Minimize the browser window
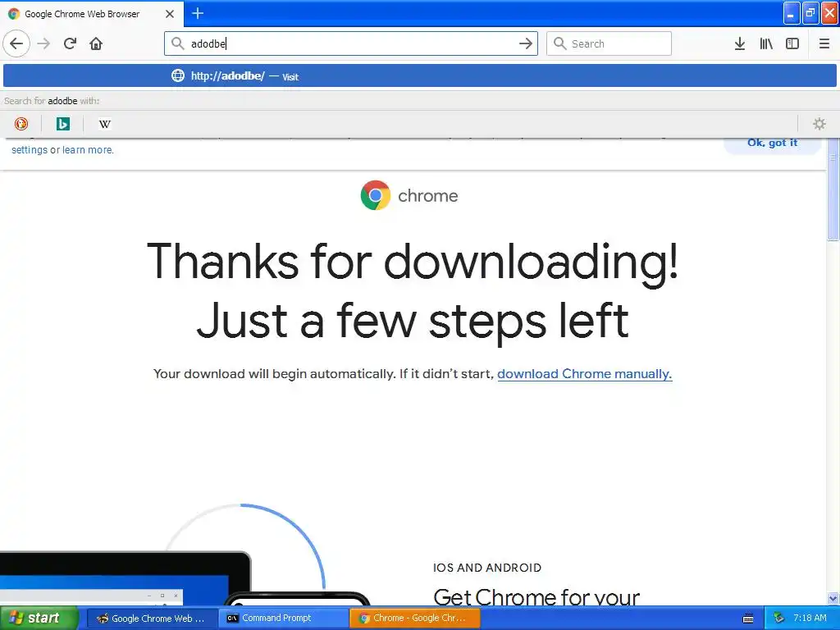840x630 pixels. coord(792,13)
